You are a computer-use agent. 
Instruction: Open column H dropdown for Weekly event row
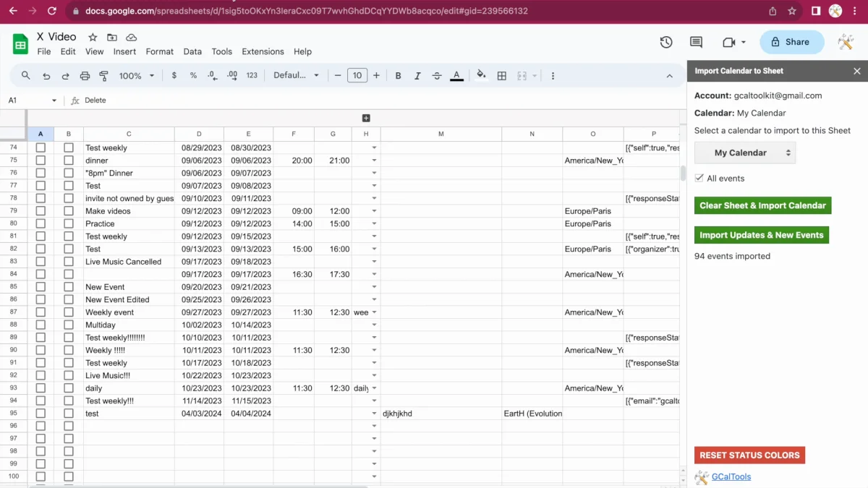pos(374,312)
